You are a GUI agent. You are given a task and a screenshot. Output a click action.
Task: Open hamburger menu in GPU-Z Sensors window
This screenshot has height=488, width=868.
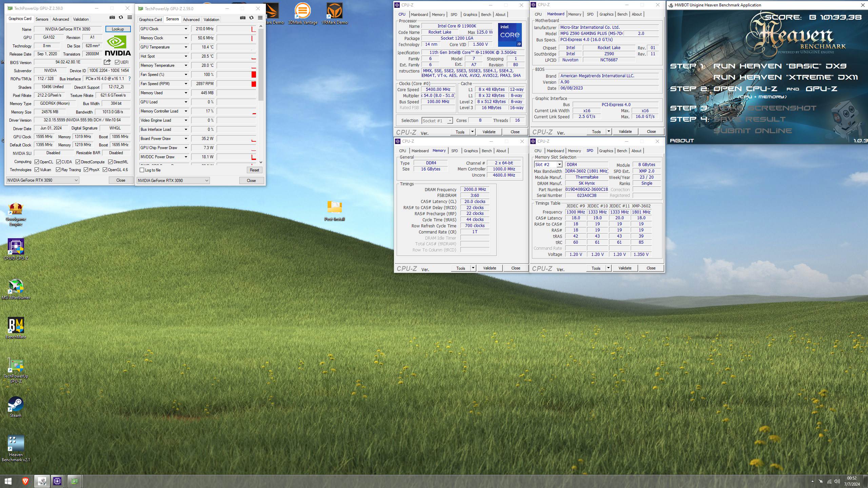coord(260,18)
